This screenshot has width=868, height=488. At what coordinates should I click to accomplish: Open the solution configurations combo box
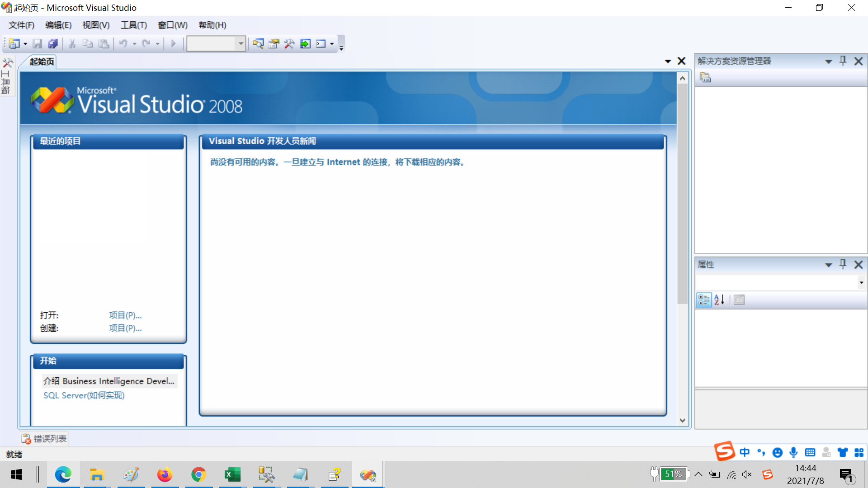(x=241, y=44)
